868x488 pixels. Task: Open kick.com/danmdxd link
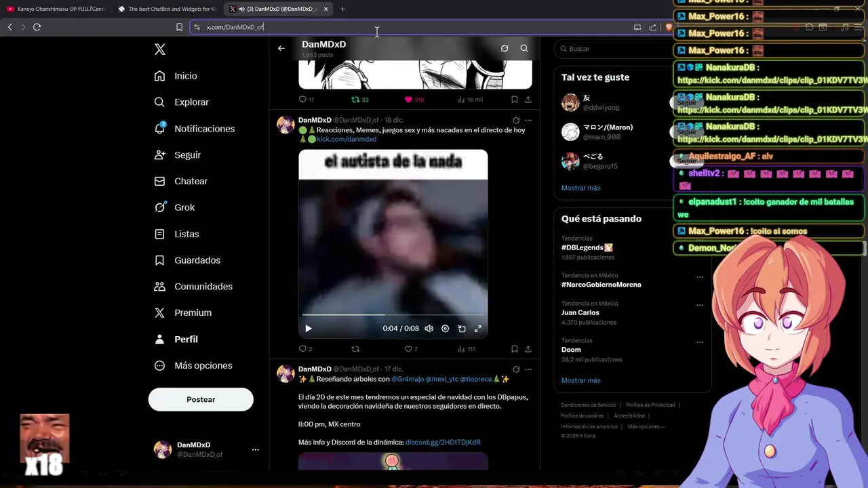pos(347,140)
